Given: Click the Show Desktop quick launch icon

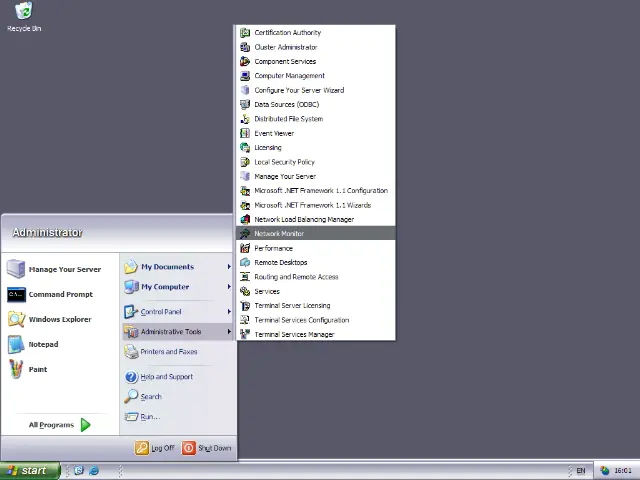Looking at the screenshot, I should [78, 471].
